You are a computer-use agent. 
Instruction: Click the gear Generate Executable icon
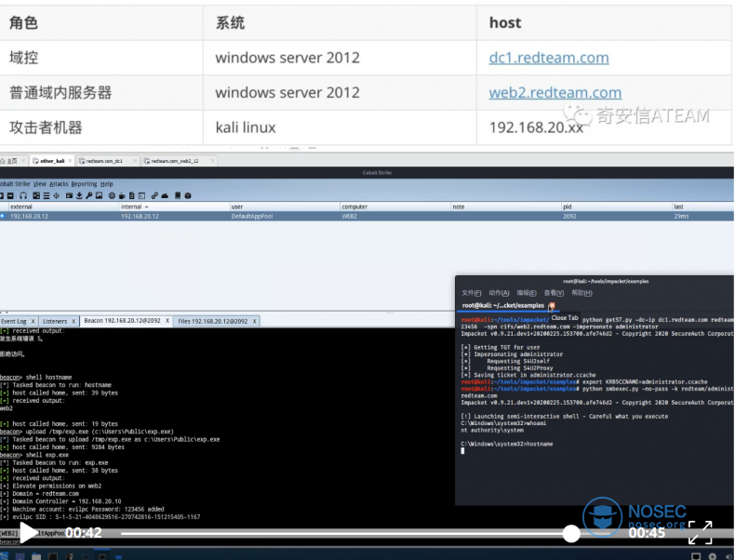[112, 195]
